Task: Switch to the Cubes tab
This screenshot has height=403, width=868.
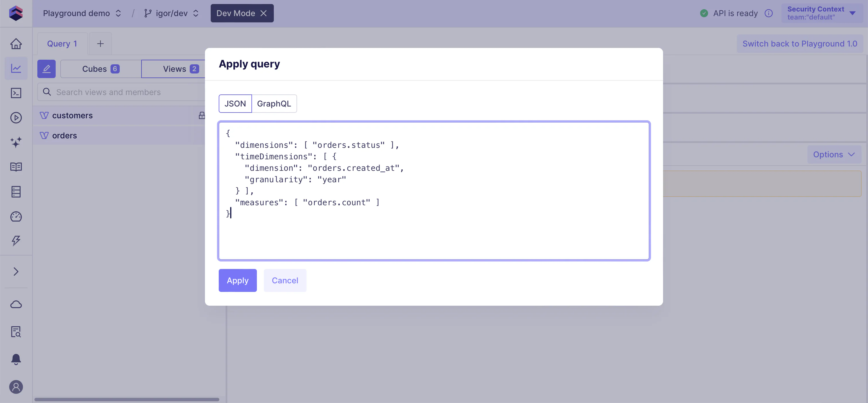Action: pos(100,69)
